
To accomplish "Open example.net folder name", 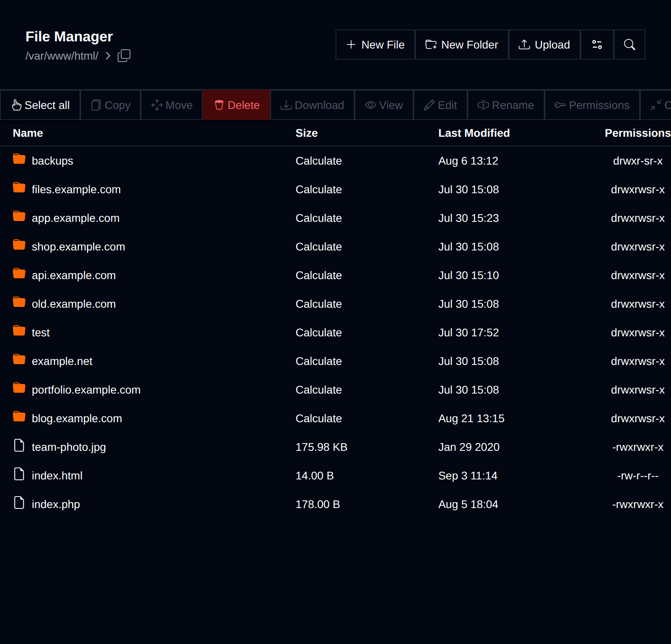I will point(62,361).
